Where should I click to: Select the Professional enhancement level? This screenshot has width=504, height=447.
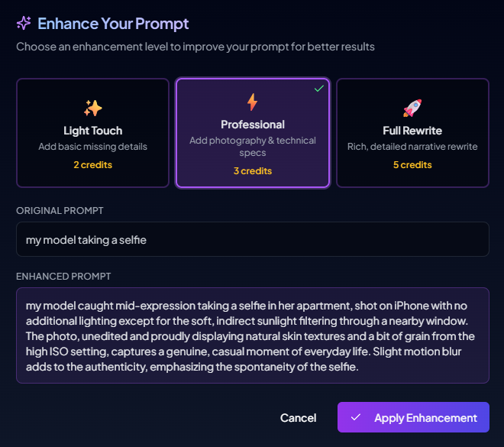253,133
